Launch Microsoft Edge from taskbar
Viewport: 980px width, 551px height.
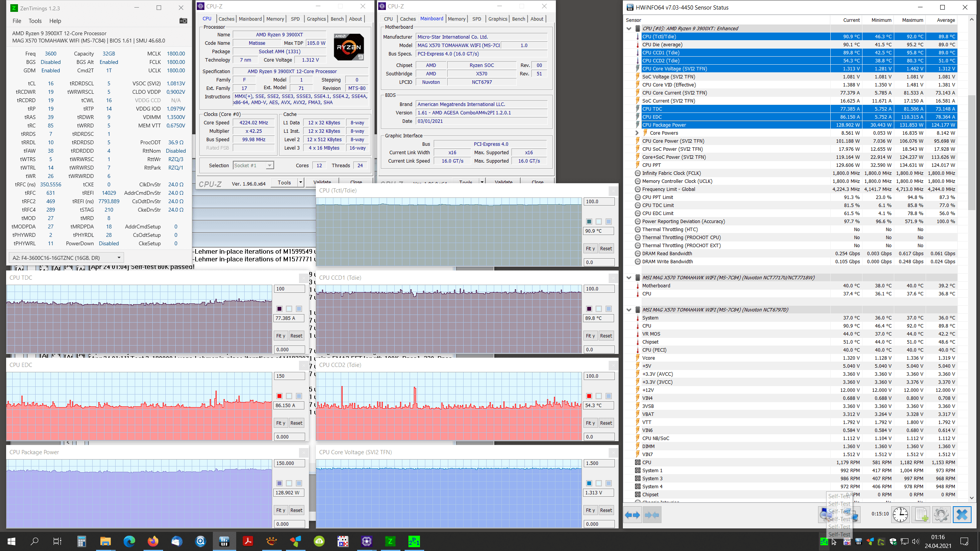(x=129, y=541)
